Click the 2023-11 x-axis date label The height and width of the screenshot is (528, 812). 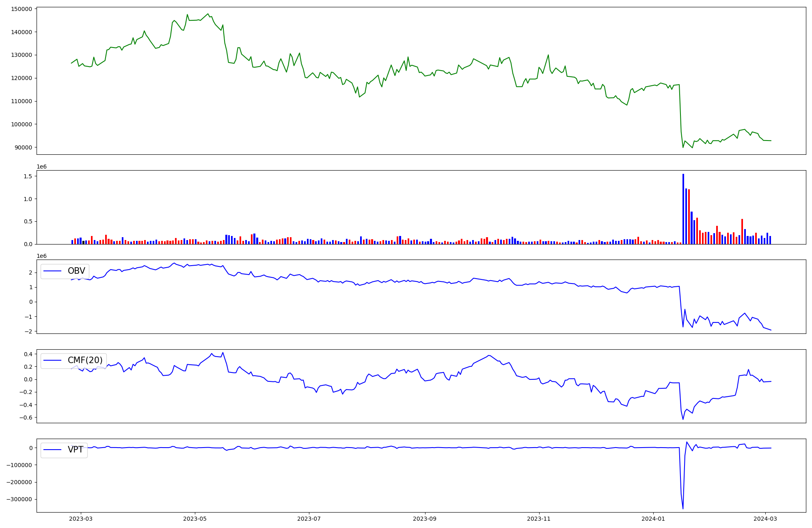tap(539, 519)
